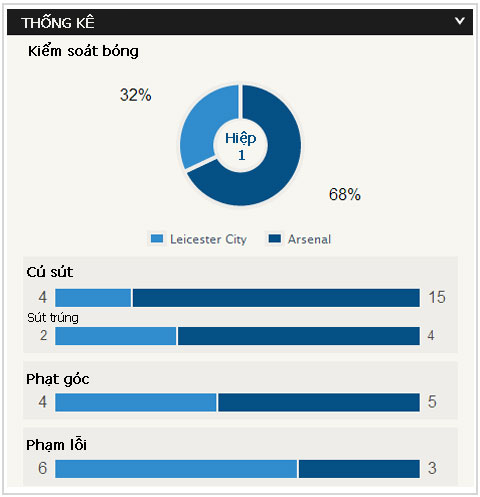Click the 68% possession label
The width and height of the screenshot is (480, 497).
click(345, 194)
